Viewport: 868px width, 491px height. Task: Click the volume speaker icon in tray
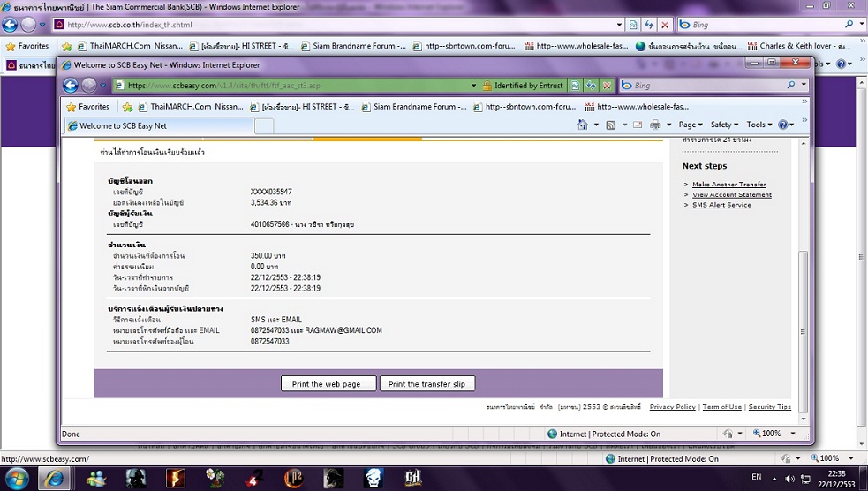tap(790, 479)
